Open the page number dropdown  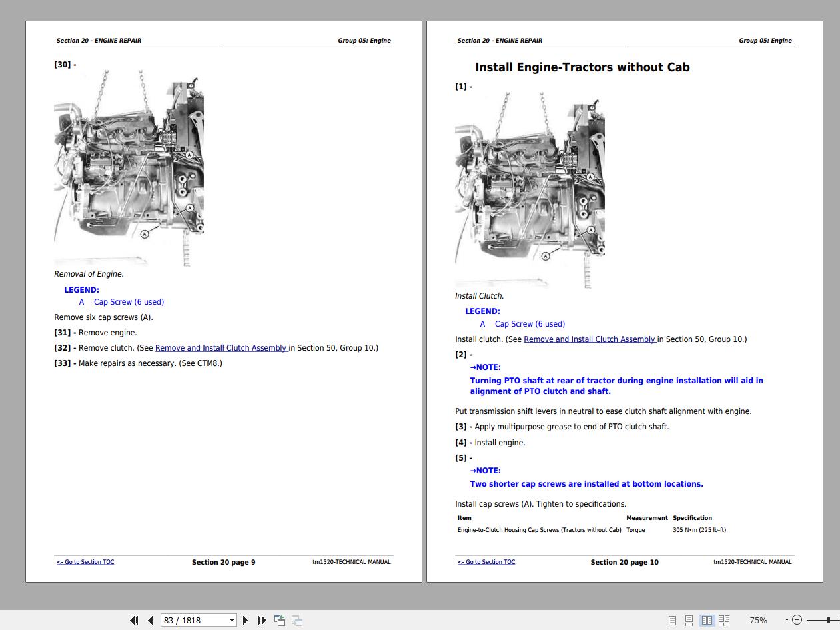232,620
